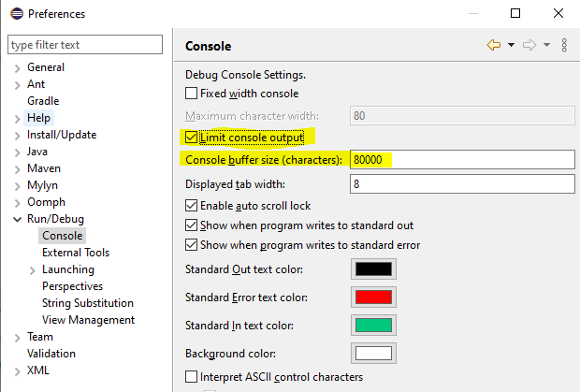The image size is (580, 392).
Task: Click the forward navigation arrow icon
Action: [x=529, y=45]
